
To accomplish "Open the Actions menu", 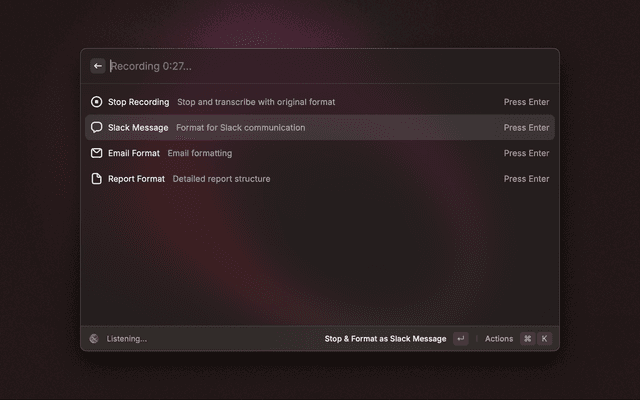I will click(x=499, y=339).
